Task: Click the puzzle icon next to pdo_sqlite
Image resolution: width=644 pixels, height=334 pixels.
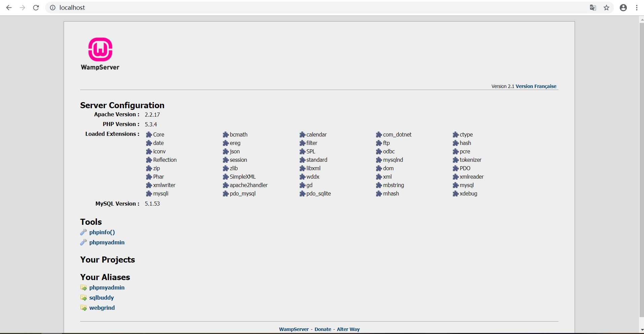Action: point(302,193)
